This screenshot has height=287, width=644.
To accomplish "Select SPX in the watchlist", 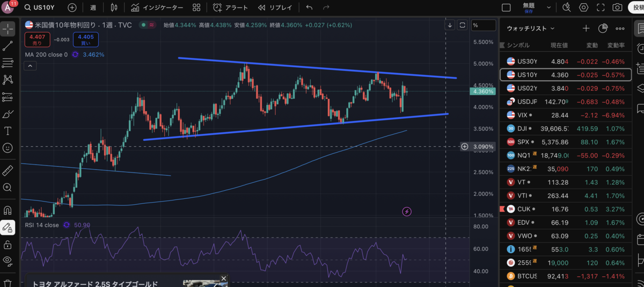I will click(566, 142).
